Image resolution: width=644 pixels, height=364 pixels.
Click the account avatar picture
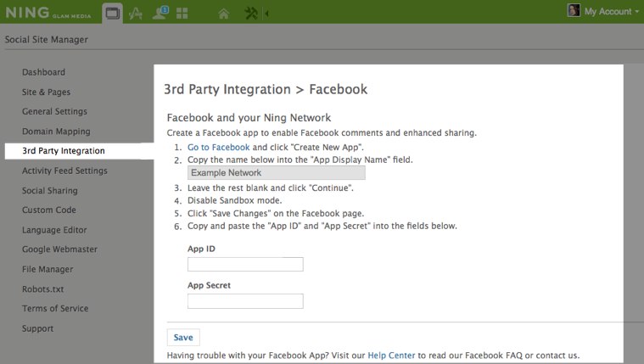[x=574, y=10]
